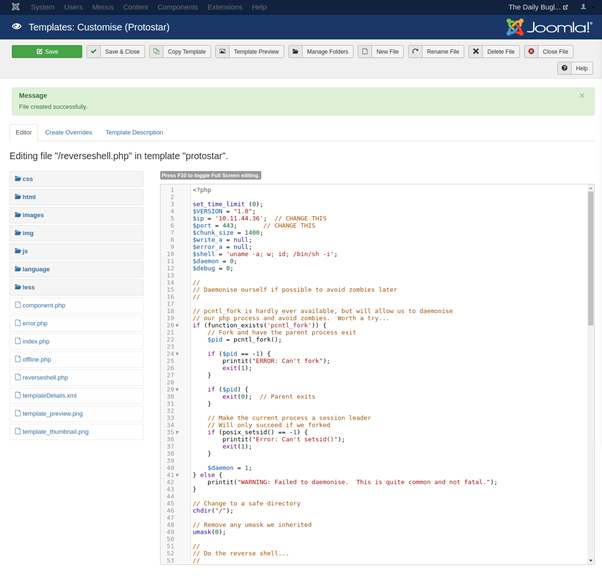Click the page icon on New File
Image resolution: width=602 pixels, height=582 pixels.
(x=365, y=51)
